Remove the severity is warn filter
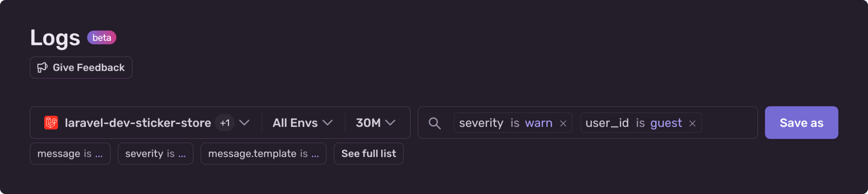 click(x=563, y=123)
